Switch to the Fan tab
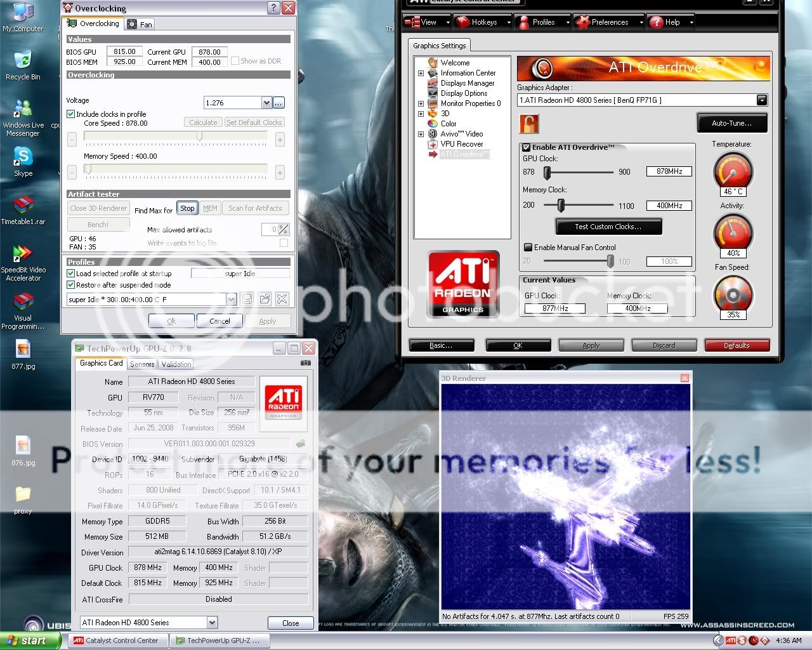Viewport: 812px width, 650px height. pyautogui.click(x=140, y=24)
